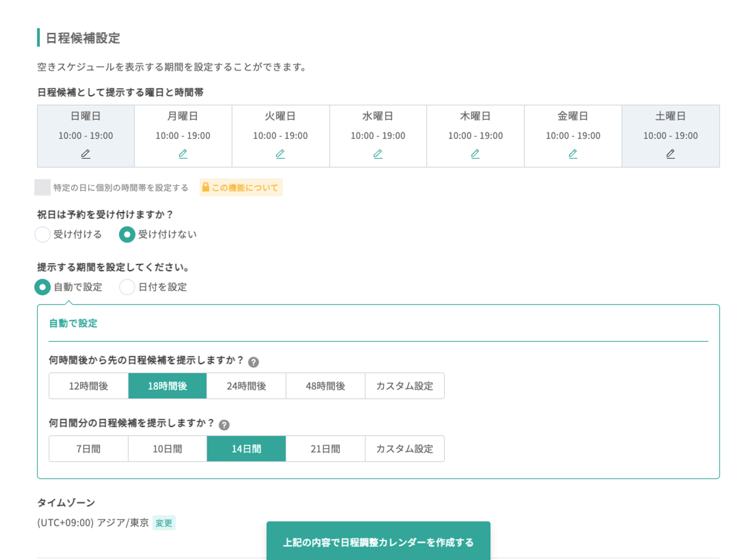Click 上記の内容で日程調整カレンダーを作成する button
This screenshot has width=743, height=560.
click(x=378, y=541)
